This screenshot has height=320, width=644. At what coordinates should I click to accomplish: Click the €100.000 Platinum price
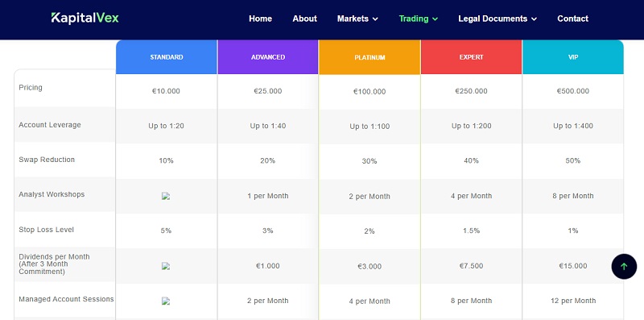tap(369, 92)
